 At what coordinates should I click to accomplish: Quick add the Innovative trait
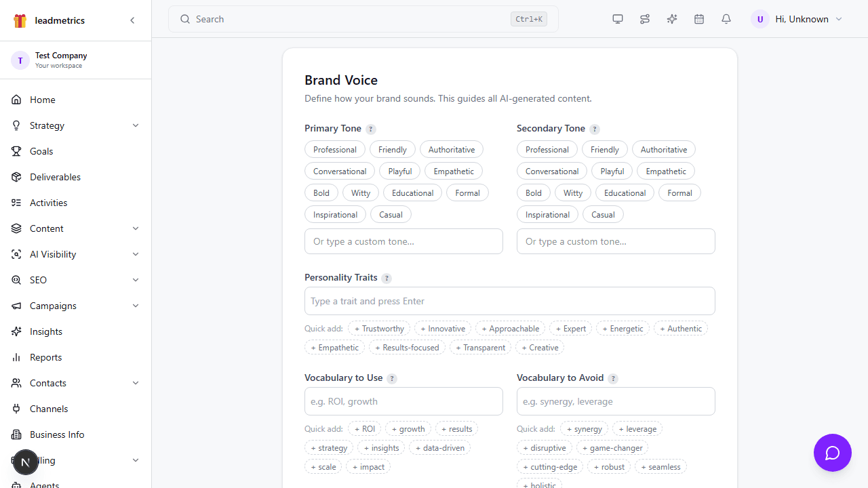click(443, 329)
